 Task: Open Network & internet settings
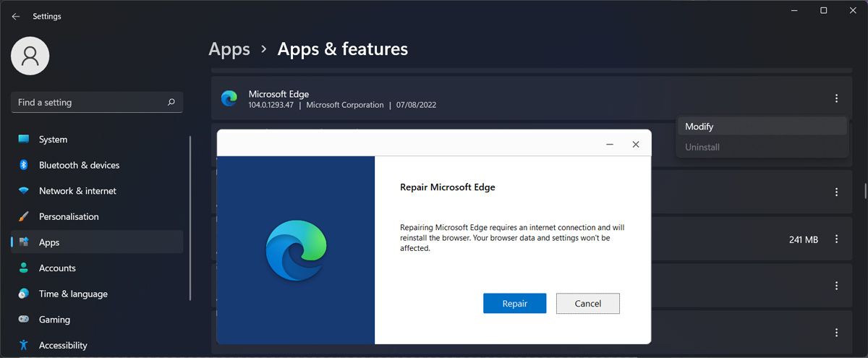point(97,191)
